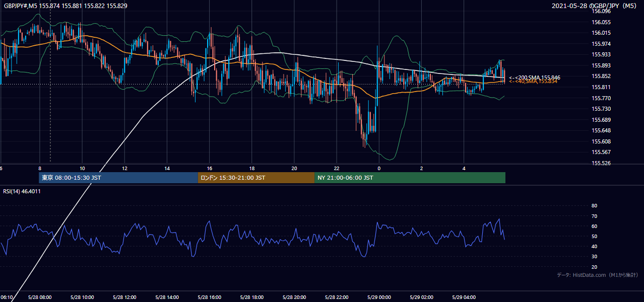Click the RSI(14) 46.4011 indicator label
The width and height of the screenshot is (644, 302).
(22, 191)
